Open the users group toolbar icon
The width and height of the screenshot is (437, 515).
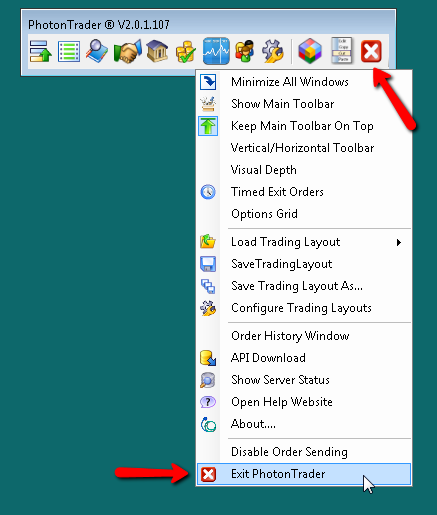(245, 51)
